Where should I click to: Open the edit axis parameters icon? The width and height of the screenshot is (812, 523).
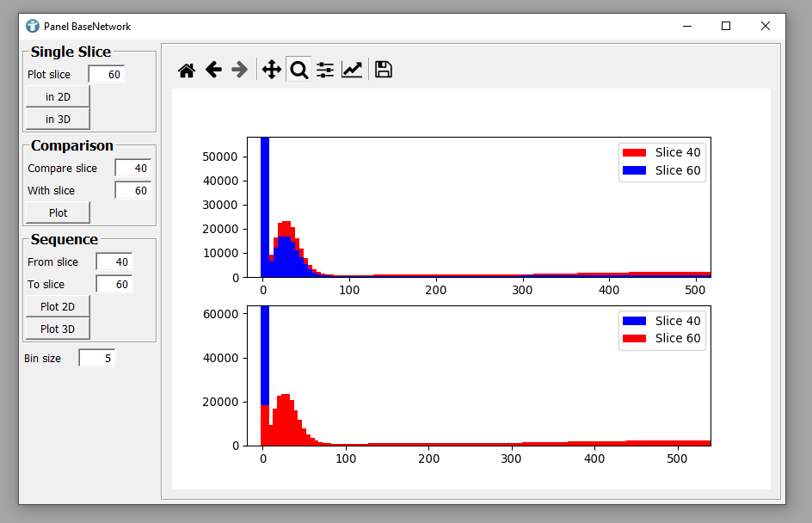[352, 71]
